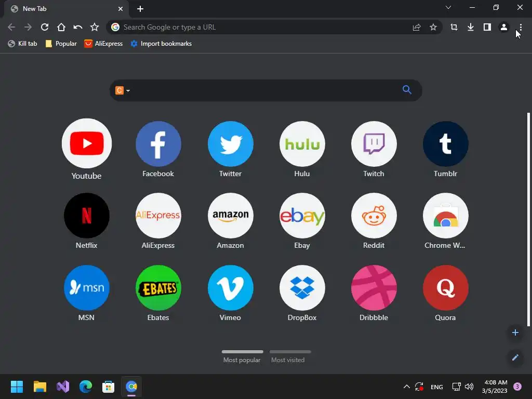Image resolution: width=532 pixels, height=399 pixels.
Task: Select the New Tab browser tab
Action: tap(66, 9)
